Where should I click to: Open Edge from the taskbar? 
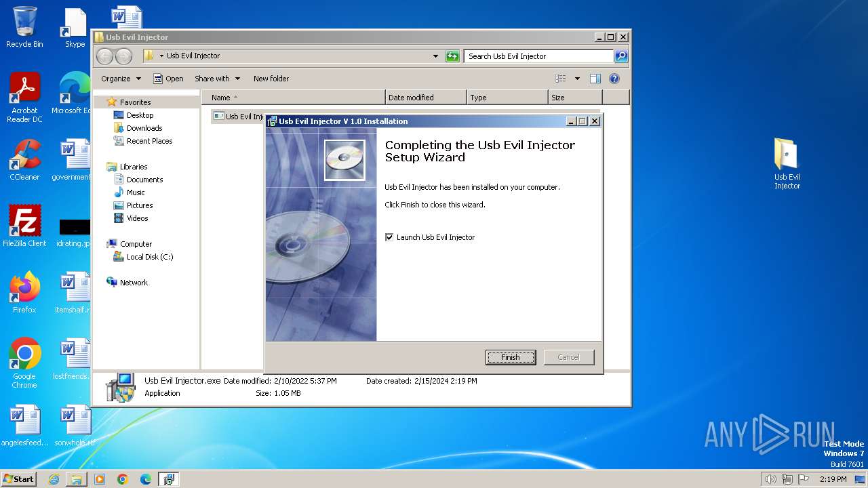click(146, 479)
